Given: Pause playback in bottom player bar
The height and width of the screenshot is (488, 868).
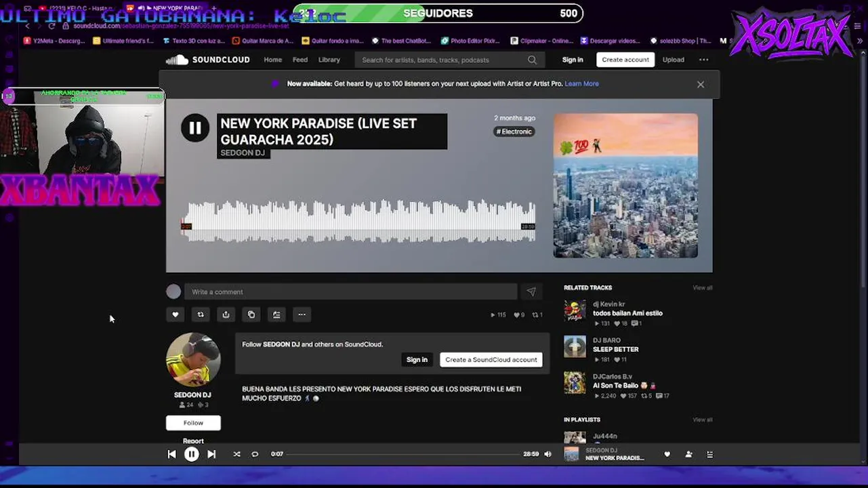Looking at the screenshot, I should (x=192, y=454).
